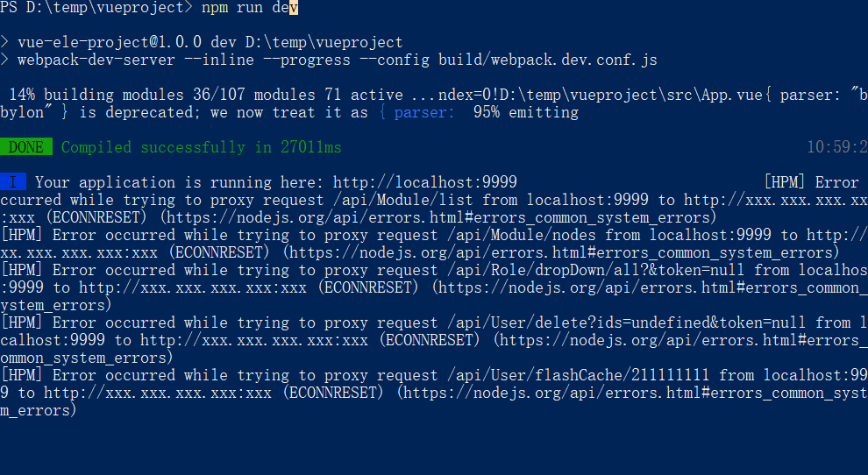Click the blue I info badge
Image resolution: width=868 pixels, height=475 pixels.
[x=13, y=182]
